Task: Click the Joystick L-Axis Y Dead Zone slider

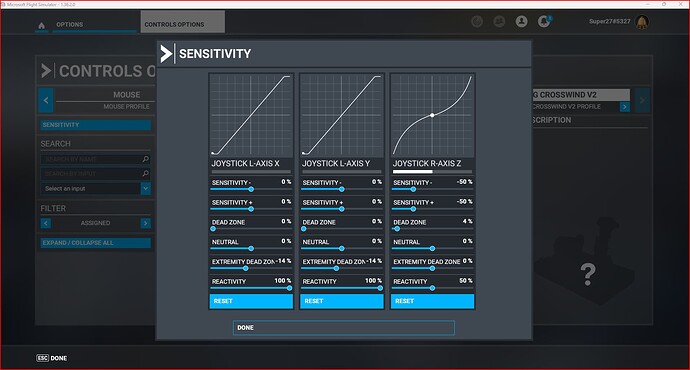Action: tap(341, 229)
